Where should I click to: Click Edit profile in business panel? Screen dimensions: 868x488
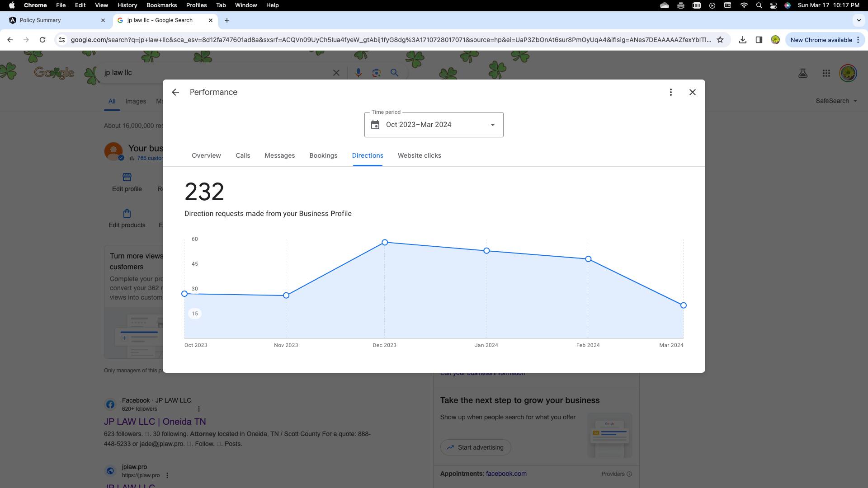[127, 183]
